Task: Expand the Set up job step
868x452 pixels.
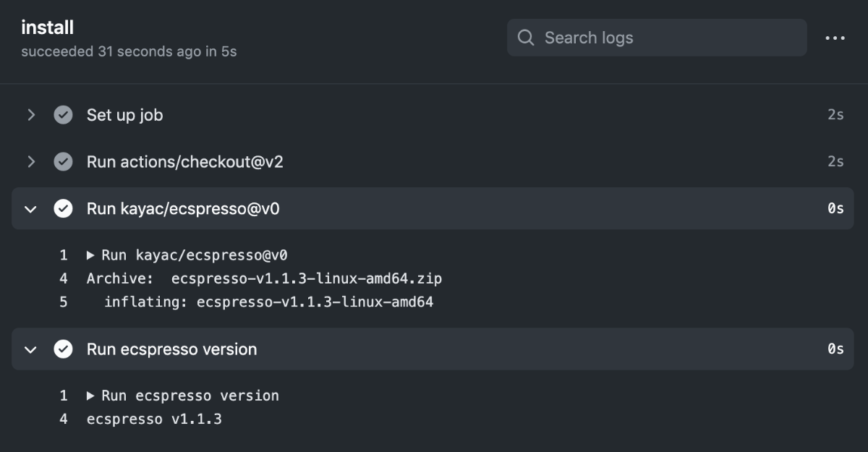Action: [x=30, y=115]
